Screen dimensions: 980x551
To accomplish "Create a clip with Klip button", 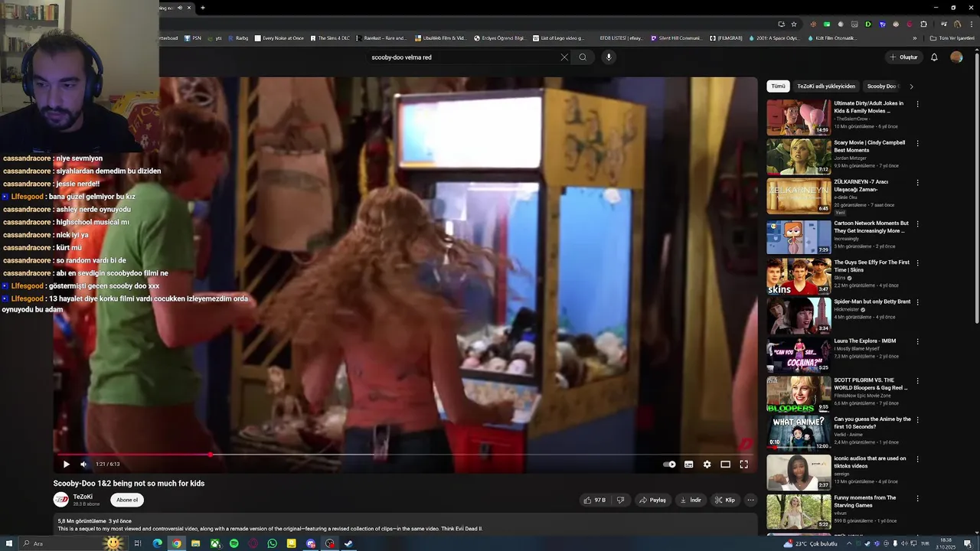I will point(725,500).
